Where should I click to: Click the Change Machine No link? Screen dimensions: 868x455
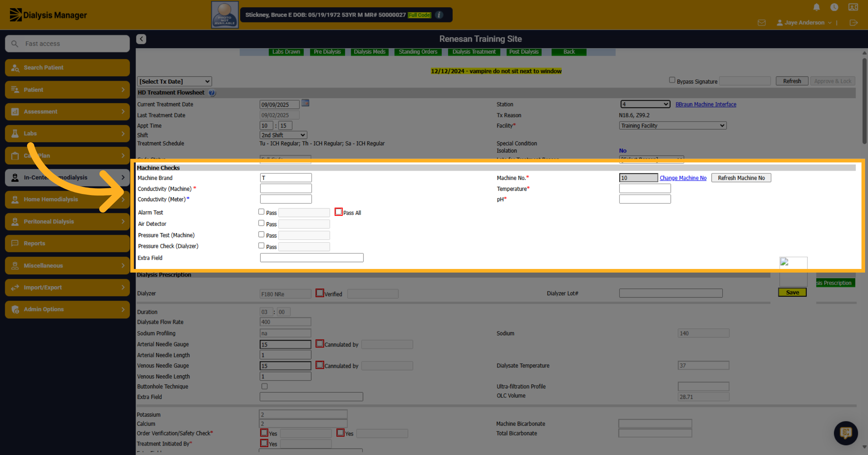683,178
